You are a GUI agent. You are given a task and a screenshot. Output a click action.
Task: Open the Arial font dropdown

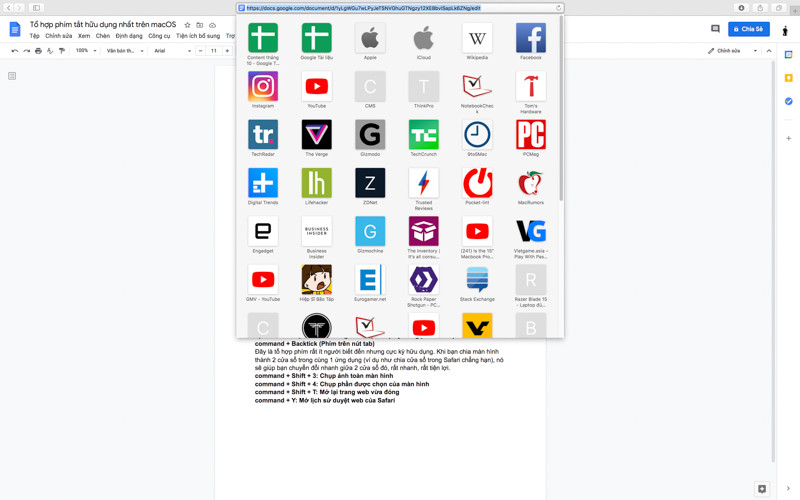pyautogui.click(x=172, y=51)
